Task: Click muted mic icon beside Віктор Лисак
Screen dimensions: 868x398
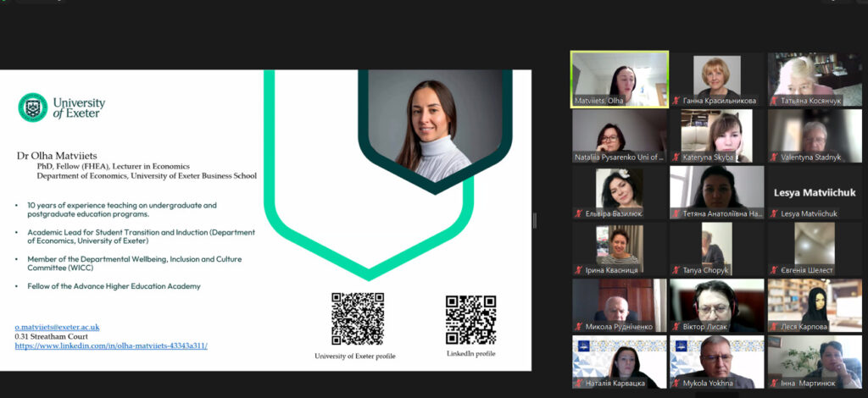Action: pos(676,327)
